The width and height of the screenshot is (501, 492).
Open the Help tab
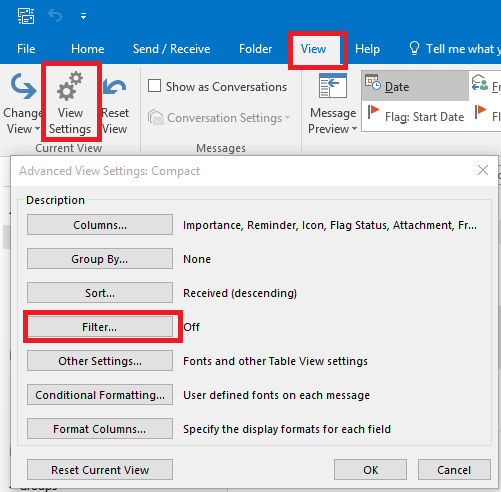[367, 49]
